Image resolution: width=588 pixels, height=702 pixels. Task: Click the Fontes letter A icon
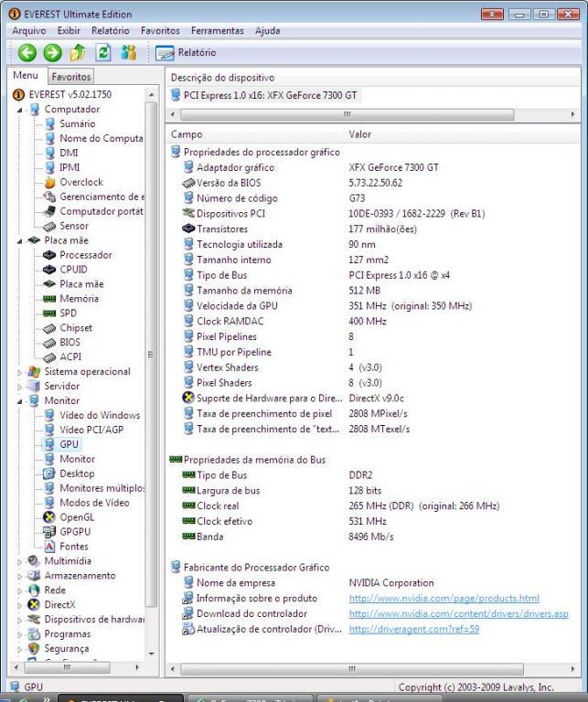tap(49, 547)
